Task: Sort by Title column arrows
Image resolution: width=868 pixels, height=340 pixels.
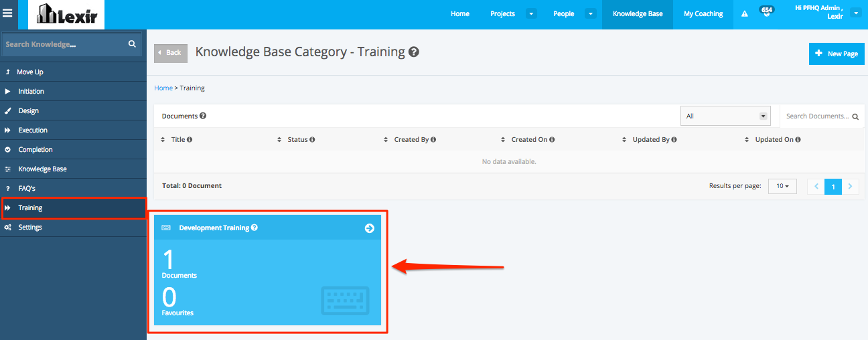Action: click(x=163, y=140)
